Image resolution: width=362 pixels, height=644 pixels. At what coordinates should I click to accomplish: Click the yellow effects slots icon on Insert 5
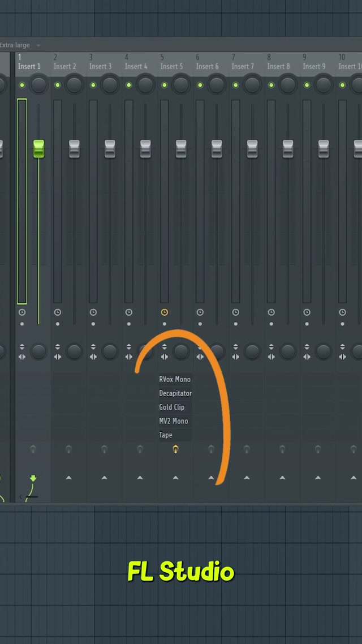(175, 449)
